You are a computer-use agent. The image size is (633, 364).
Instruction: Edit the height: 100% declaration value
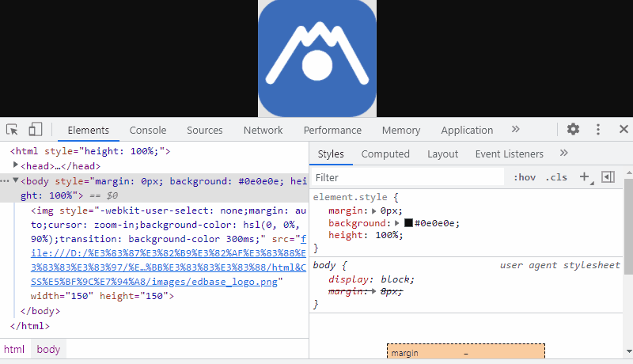pos(389,235)
